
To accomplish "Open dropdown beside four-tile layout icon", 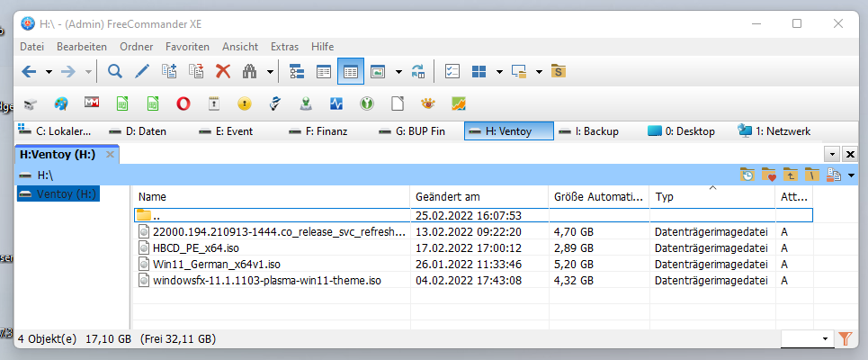I will (x=499, y=72).
